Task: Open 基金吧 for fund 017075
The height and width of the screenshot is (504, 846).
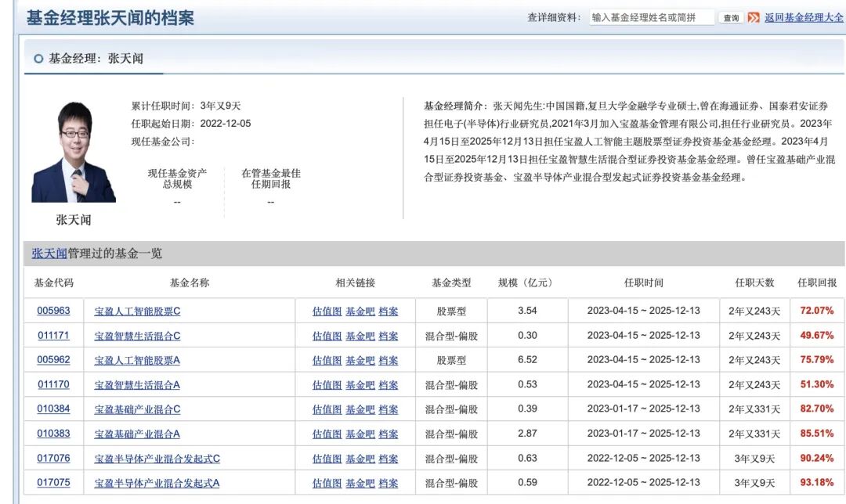Action: pyautogui.click(x=360, y=483)
